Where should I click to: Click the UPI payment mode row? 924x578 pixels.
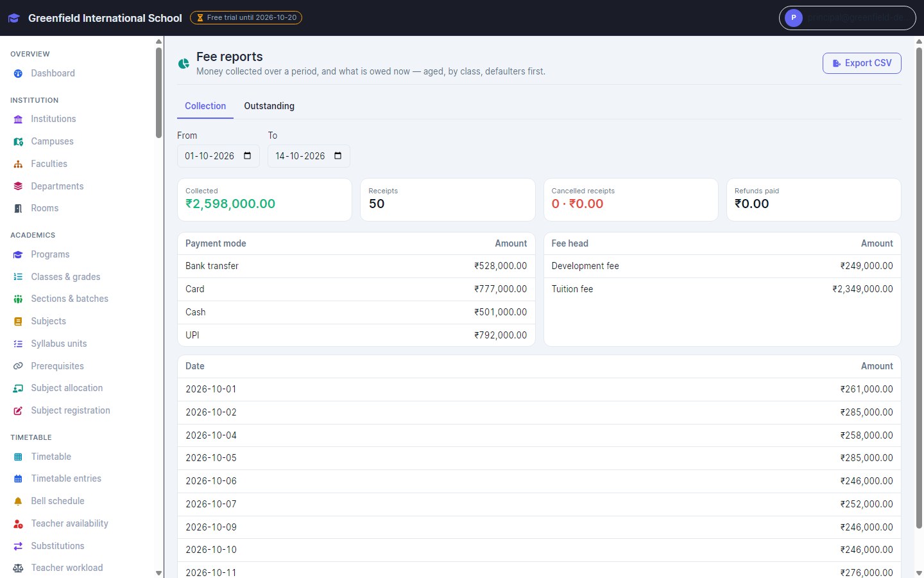(x=356, y=335)
